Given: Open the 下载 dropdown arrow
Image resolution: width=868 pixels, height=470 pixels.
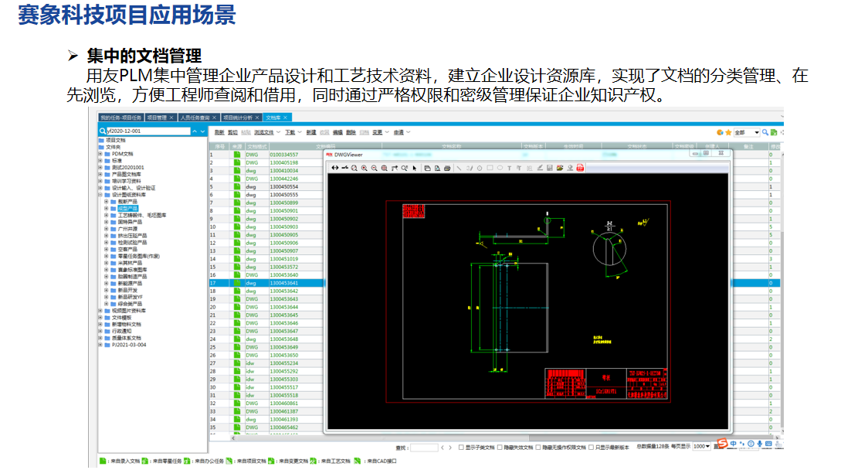Looking at the screenshot, I should pos(300,132).
